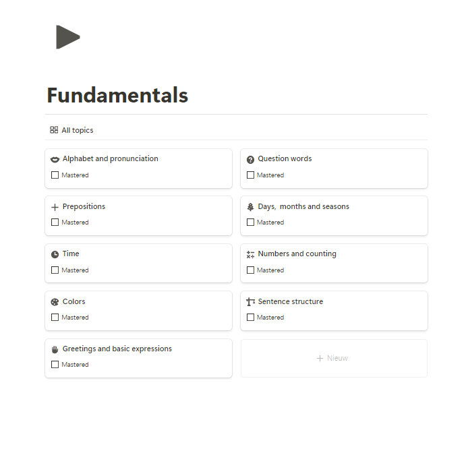This screenshot has height=476, width=468.
Task: Click the plus icon beside Prepositions
Action: 55,207
